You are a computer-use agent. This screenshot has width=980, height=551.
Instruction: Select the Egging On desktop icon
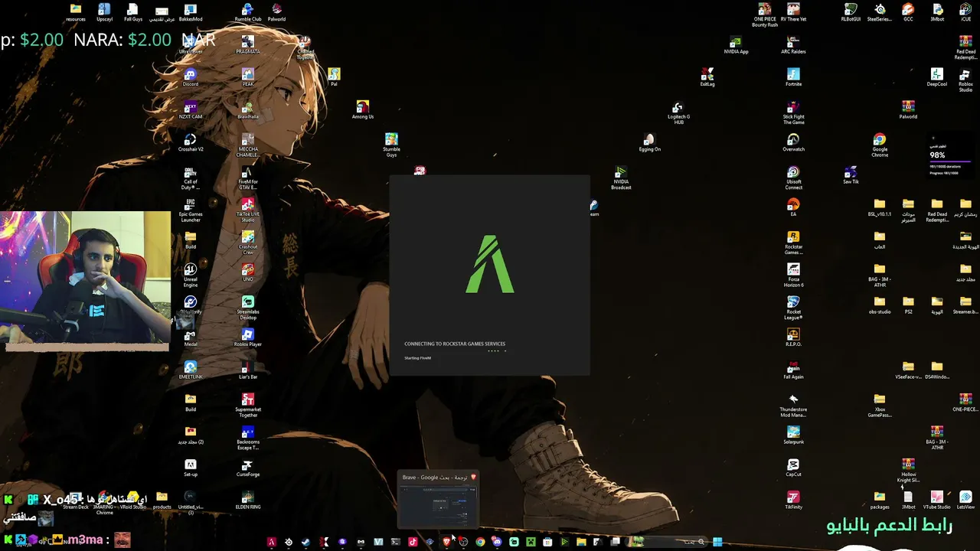point(649,142)
